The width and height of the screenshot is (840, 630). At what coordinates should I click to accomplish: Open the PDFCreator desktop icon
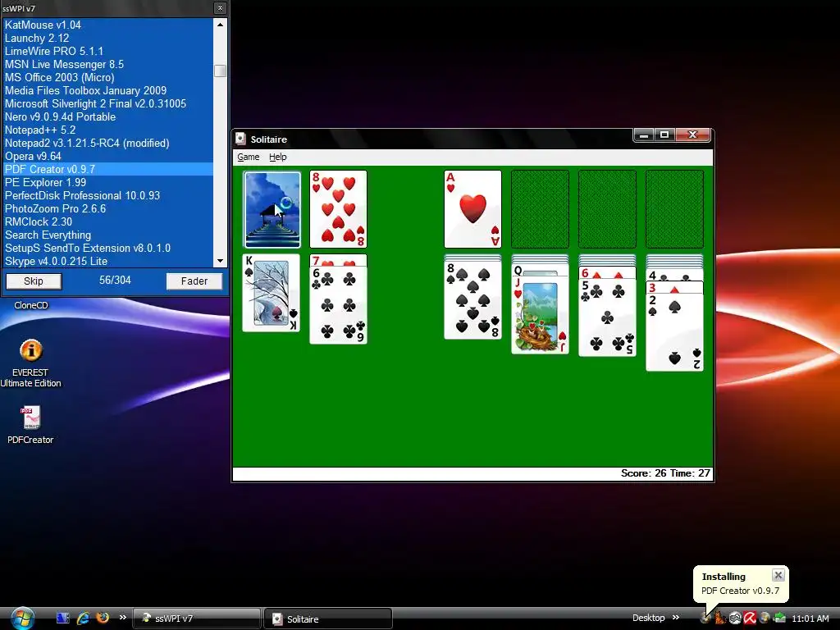coord(30,426)
